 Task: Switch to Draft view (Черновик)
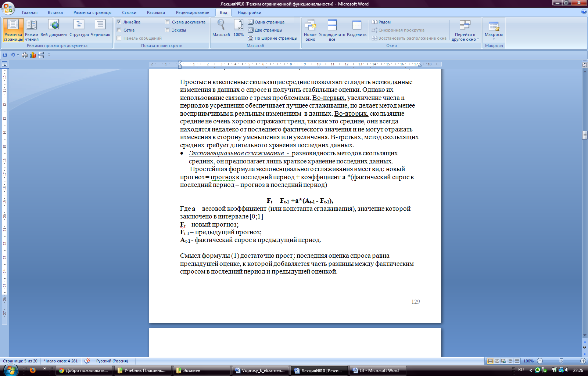[x=100, y=29]
